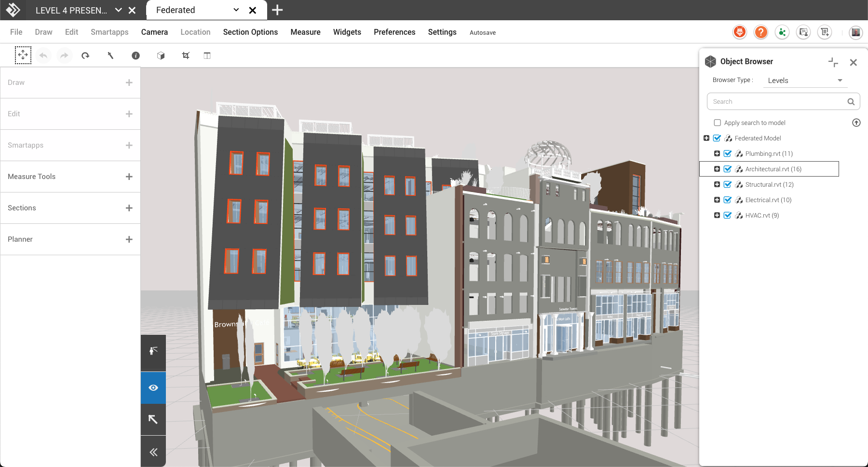Add a new tab with plus button
This screenshot has height=467, width=868.
pyautogui.click(x=277, y=10)
